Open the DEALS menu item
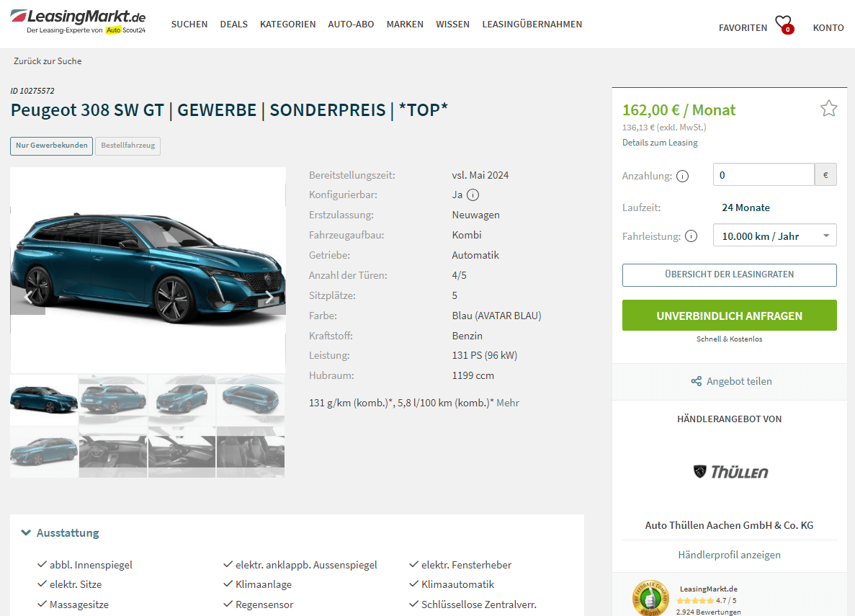855x616 pixels. tap(233, 24)
